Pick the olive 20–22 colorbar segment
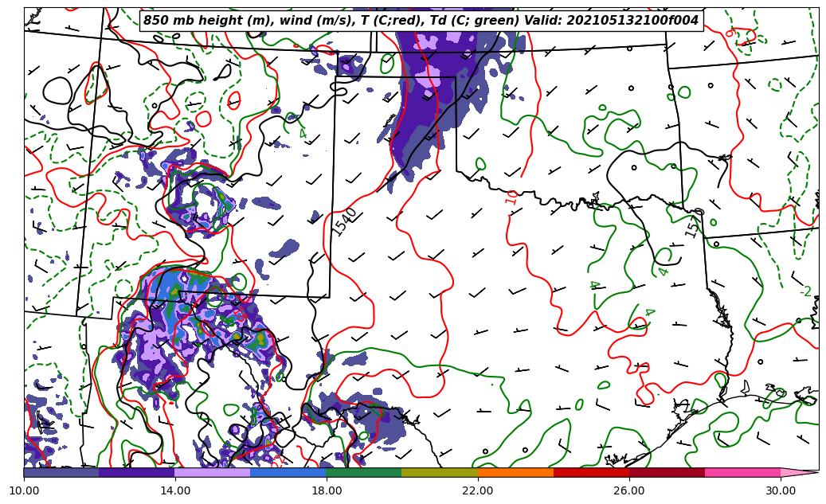Image resolution: width=826 pixels, height=504 pixels. [x=440, y=472]
